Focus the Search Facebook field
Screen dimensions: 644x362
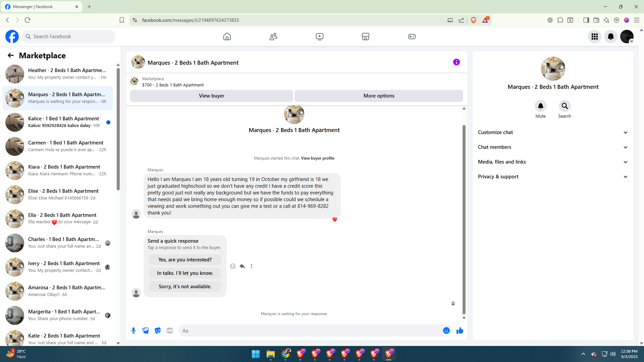click(69, 37)
